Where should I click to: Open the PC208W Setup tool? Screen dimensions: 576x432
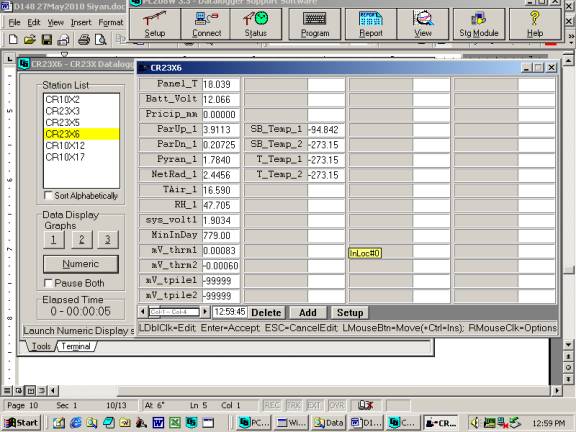pos(155,24)
